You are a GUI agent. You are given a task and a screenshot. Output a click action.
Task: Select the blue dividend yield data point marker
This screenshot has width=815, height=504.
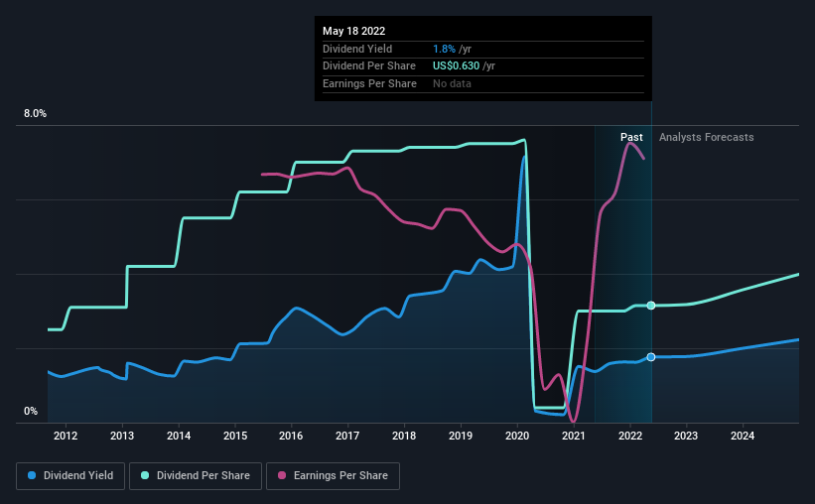click(x=651, y=357)
